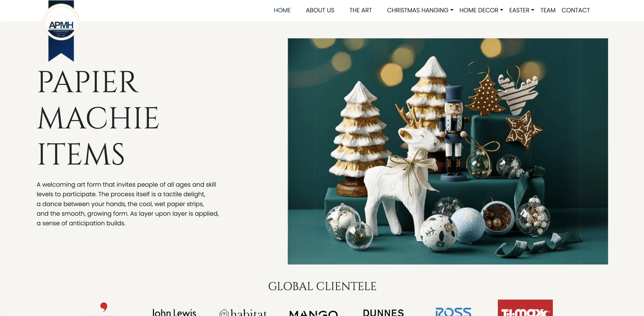Click the MANGO brand logo
The width and height of the screenshot is (644, 316).
coord(313,313)
